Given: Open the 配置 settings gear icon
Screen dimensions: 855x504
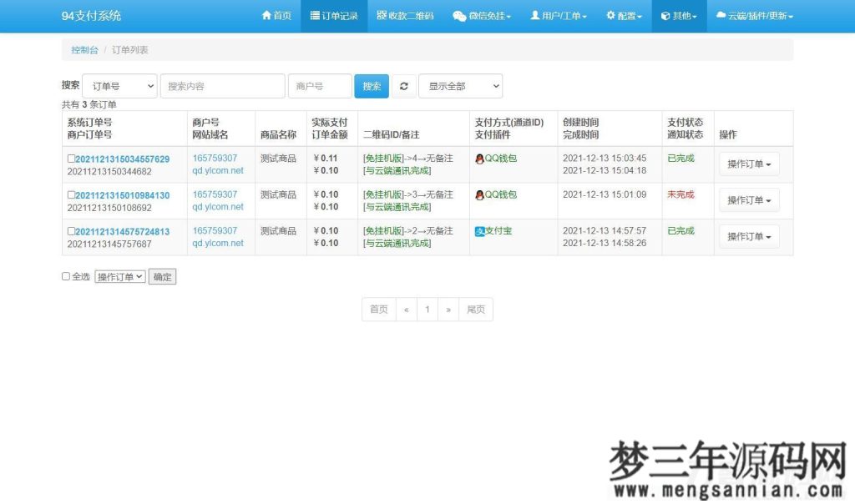Looking at the screenshot, I should 611,15.
